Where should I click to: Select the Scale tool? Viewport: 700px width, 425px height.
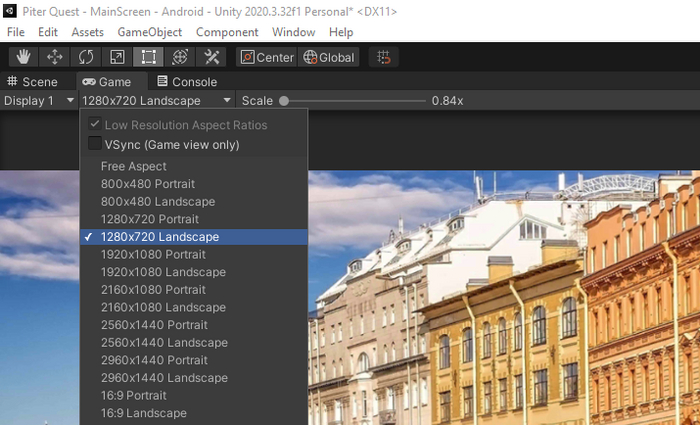click(x=117, y=57)
